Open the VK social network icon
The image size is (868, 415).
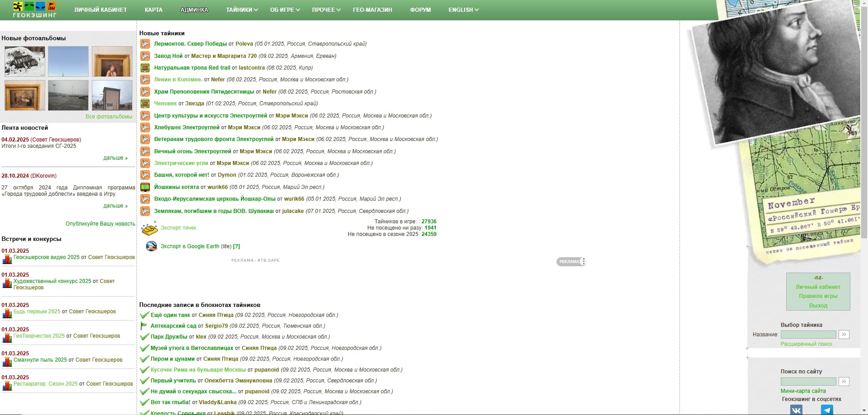[796, 410]
